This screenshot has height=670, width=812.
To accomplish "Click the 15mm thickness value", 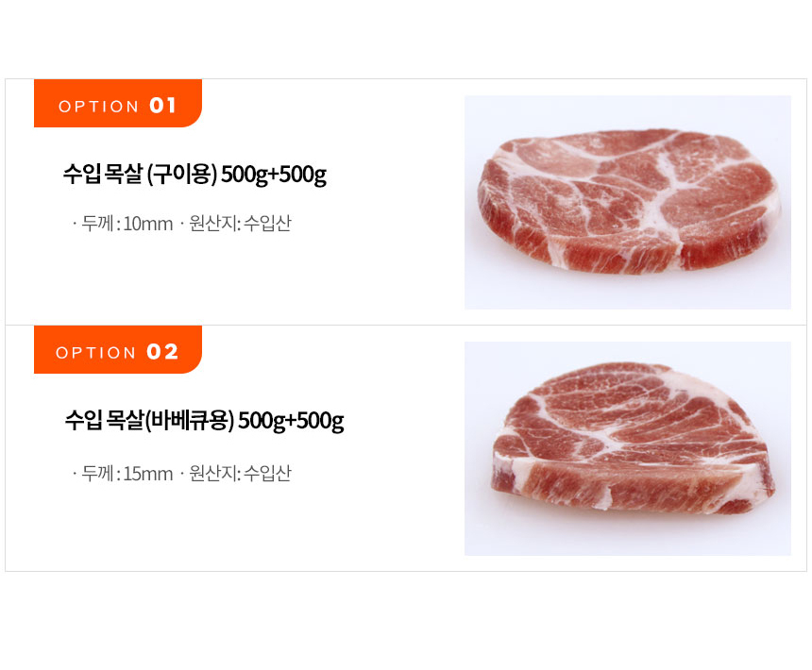I will coord(148,474).
